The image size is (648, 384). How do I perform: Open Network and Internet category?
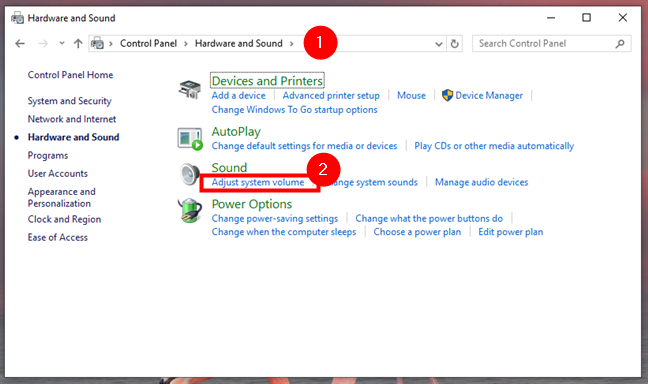[x=72, y=119]
